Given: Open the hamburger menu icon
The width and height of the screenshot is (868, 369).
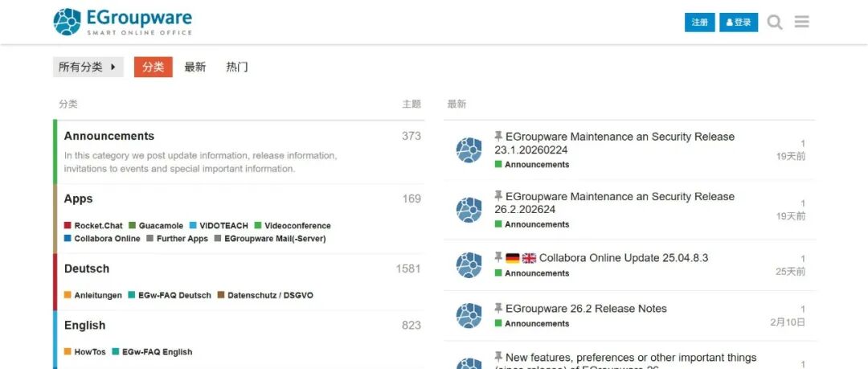Looking at the screenshot, I should coord(801,22).
